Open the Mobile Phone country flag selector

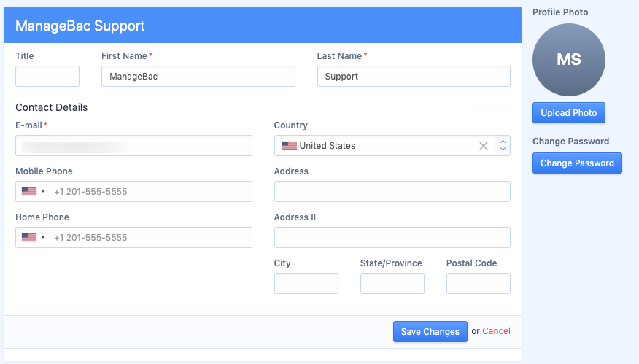[x=34, y=192]
